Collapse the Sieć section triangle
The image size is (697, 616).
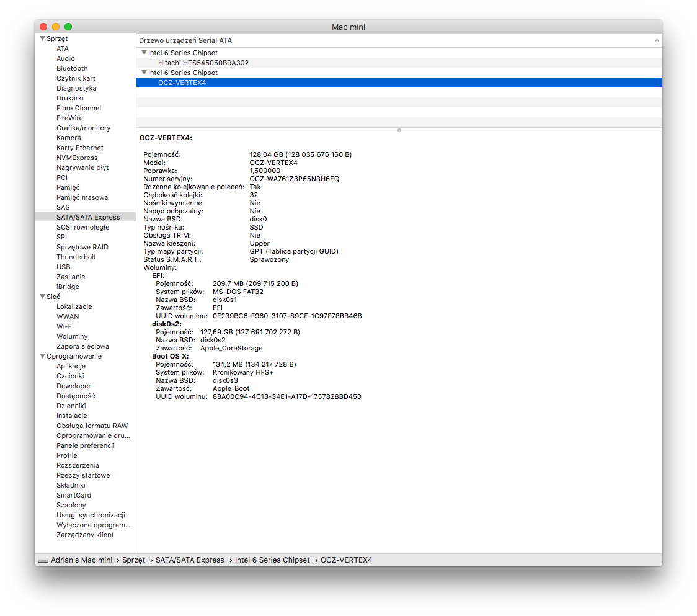pyautogui.click(x=42, y=297)
